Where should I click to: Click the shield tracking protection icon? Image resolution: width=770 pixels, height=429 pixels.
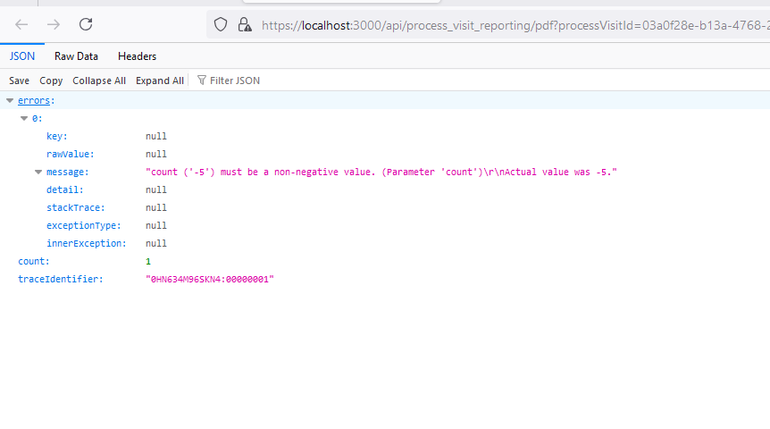click(x=221, y=25)
